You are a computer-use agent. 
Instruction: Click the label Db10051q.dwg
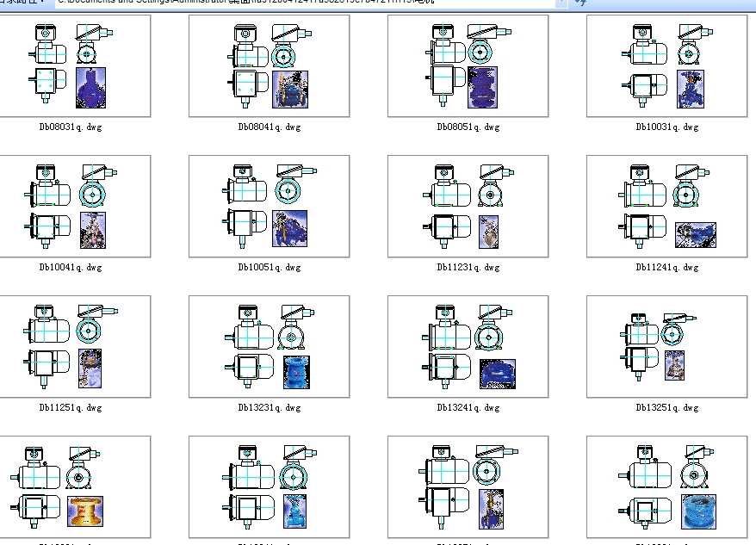[x=270, y=267]
